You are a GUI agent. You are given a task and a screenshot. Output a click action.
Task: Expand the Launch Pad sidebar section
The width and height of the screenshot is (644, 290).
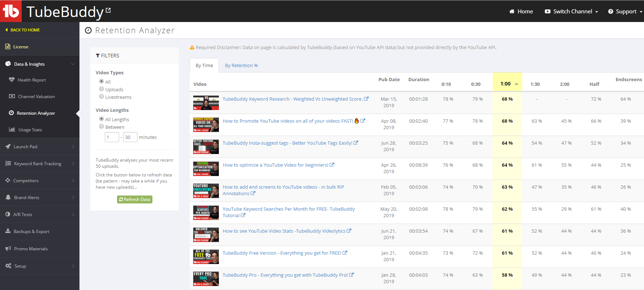[40, 147]
